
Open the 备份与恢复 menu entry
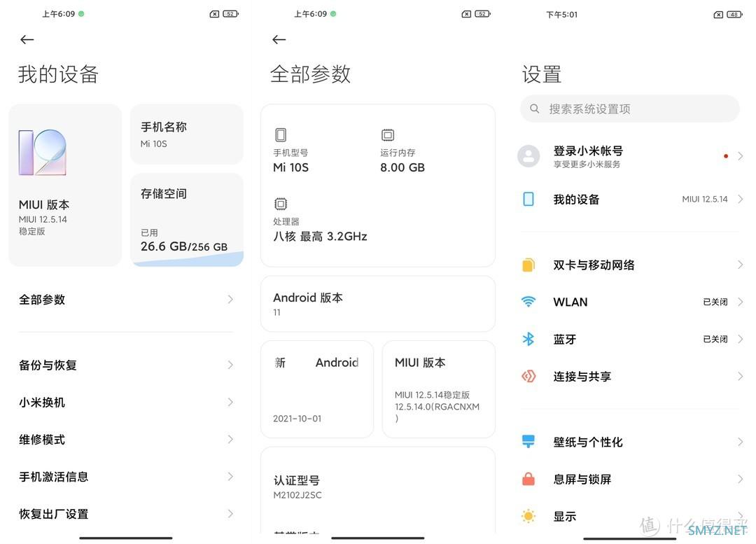(126, 365)
